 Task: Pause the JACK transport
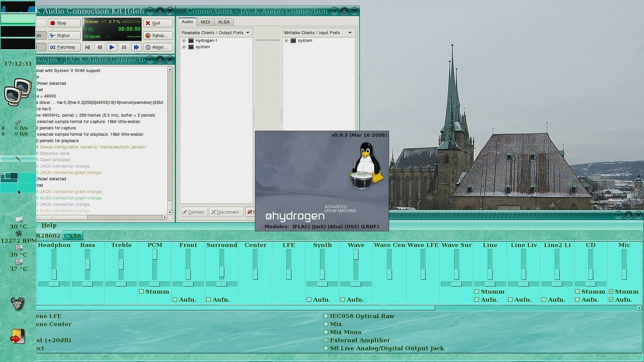click(124, 47)
